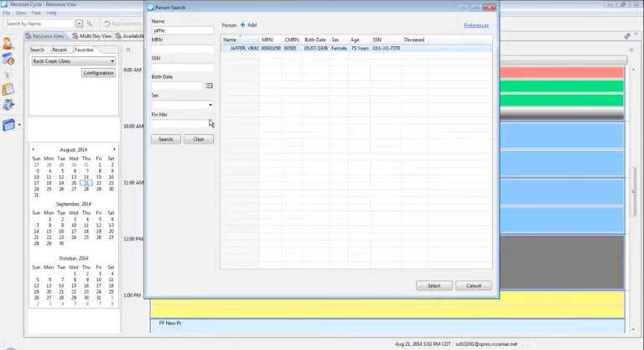Click the MRN input field

[x=182, y=49]
